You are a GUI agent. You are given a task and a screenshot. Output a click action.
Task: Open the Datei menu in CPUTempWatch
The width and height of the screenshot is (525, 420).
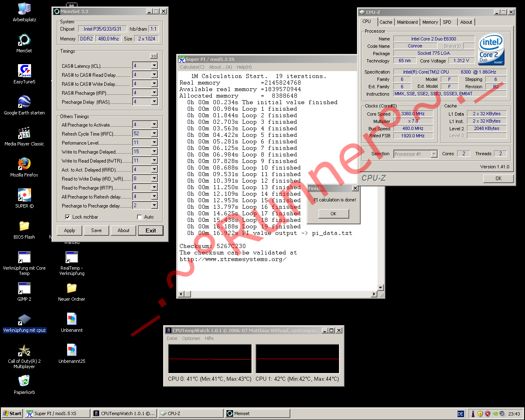coord(172,338)
